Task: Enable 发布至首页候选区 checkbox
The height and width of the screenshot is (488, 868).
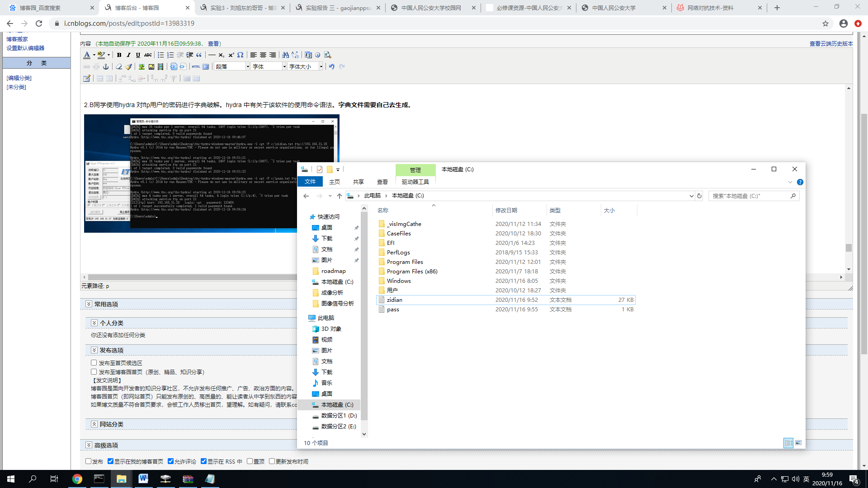Action: [94, 363]
